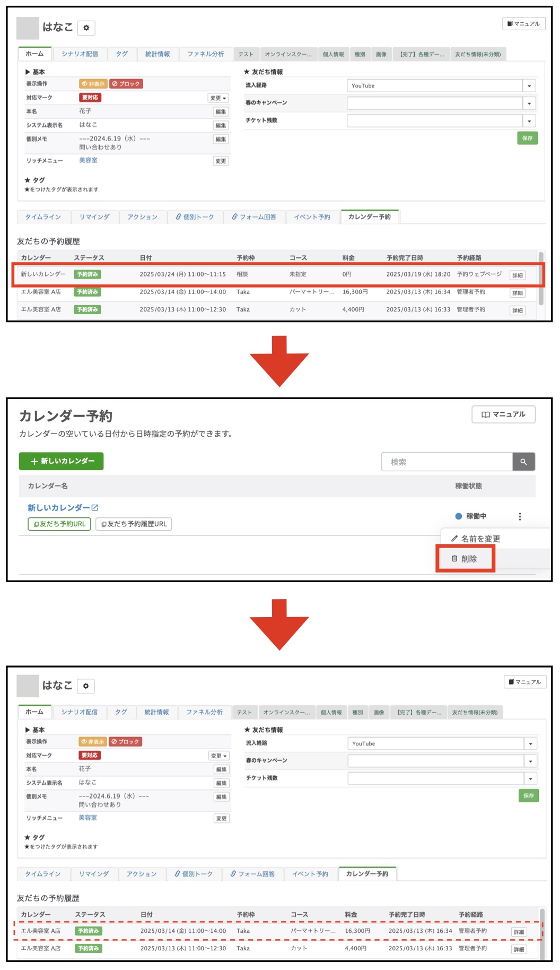Open 美容室 rich menu link in top screenshot
560x970 pixels.
(88, 160)
